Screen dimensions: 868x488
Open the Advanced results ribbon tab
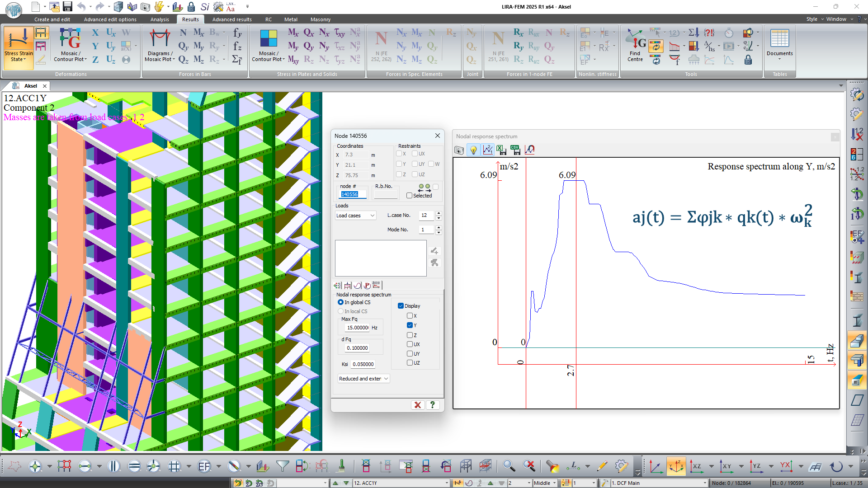pyautogui.click(x=232, y=19)
